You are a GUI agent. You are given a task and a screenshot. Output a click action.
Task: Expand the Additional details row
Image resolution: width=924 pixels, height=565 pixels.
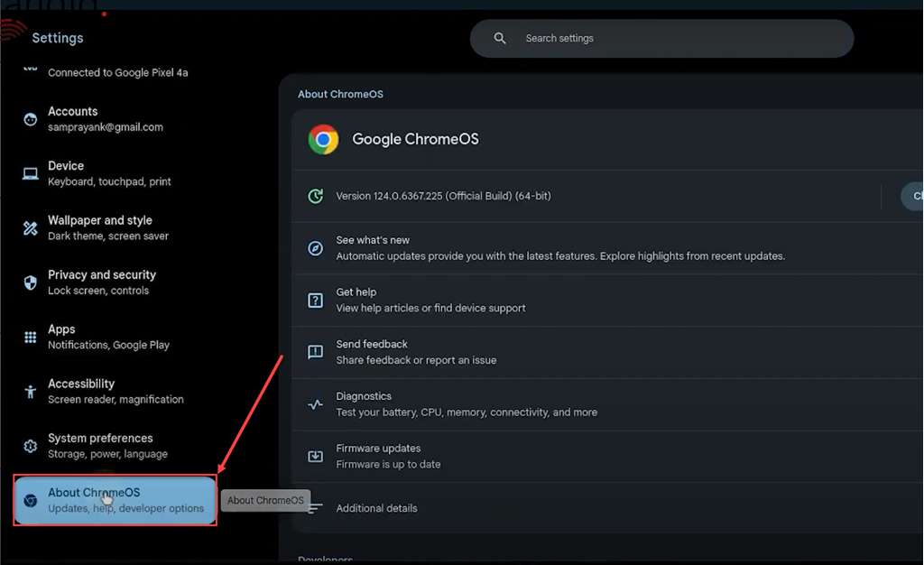(x=607, y=508)
